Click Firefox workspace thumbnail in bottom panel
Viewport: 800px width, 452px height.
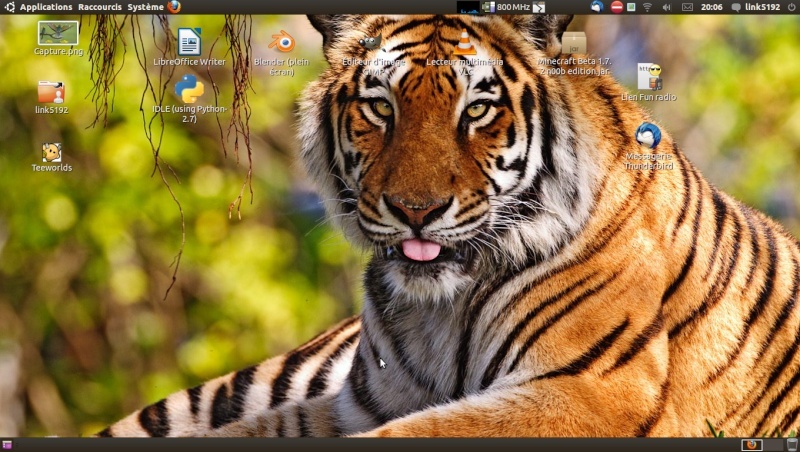point(752,445)
